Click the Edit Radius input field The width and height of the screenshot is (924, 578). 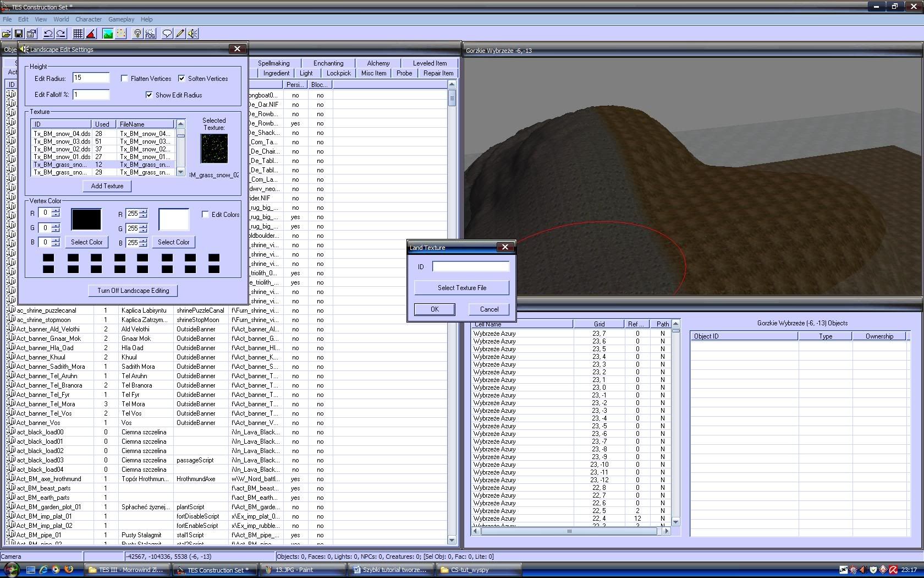pos(91,78)
